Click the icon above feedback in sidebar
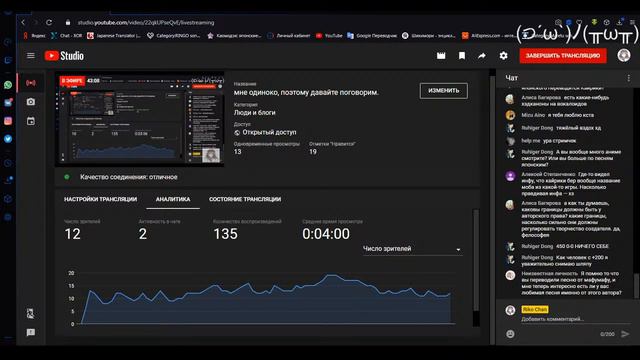The image size is (640, 360). pyautogui.click(x=31, y=313)
